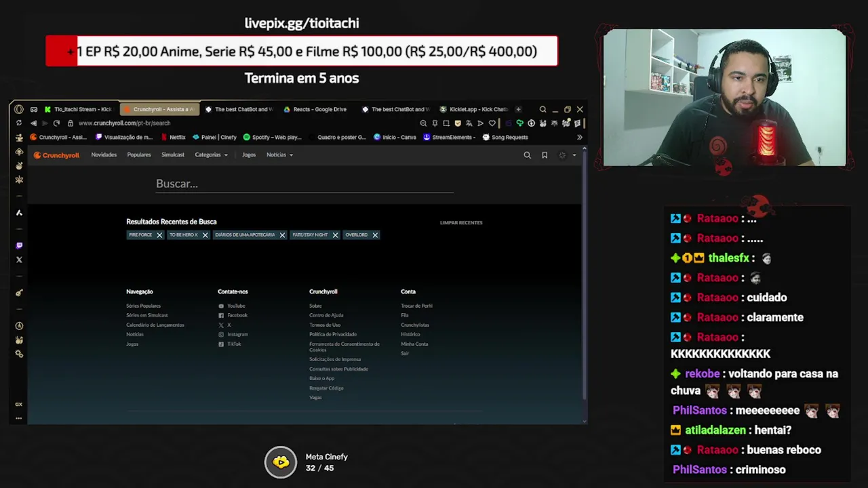Viewport: 868px width, 488px height.
Task: Remove the OVERLORD recent search
Action: 375,235
